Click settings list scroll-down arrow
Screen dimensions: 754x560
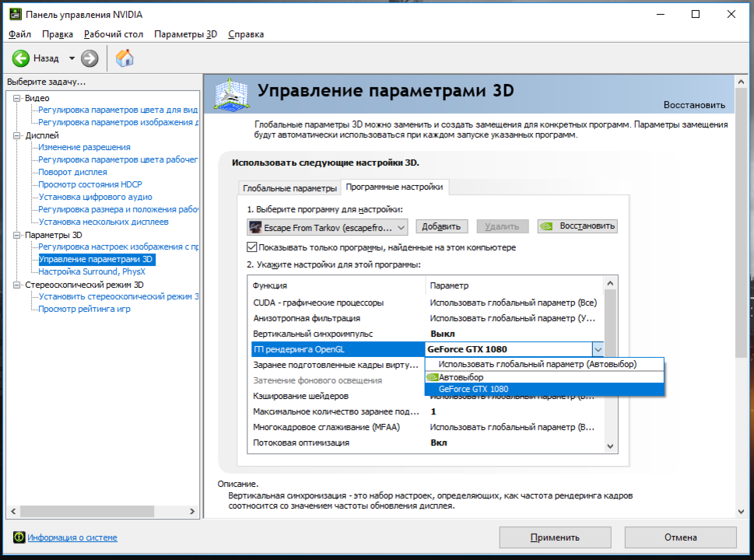coord(610,446)
